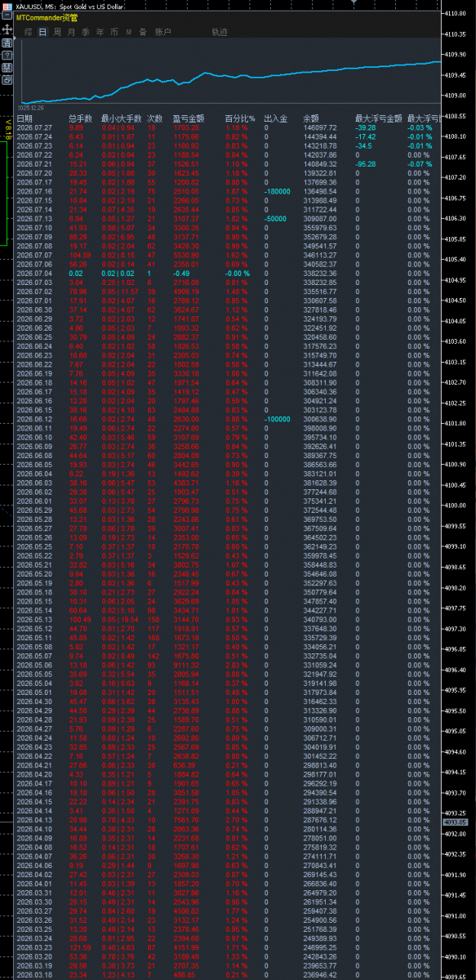This screenshot has width=476, height=980.
Task: Click the collapse panel minus icon
Action: pyautogui.click(x=7, y=16)
